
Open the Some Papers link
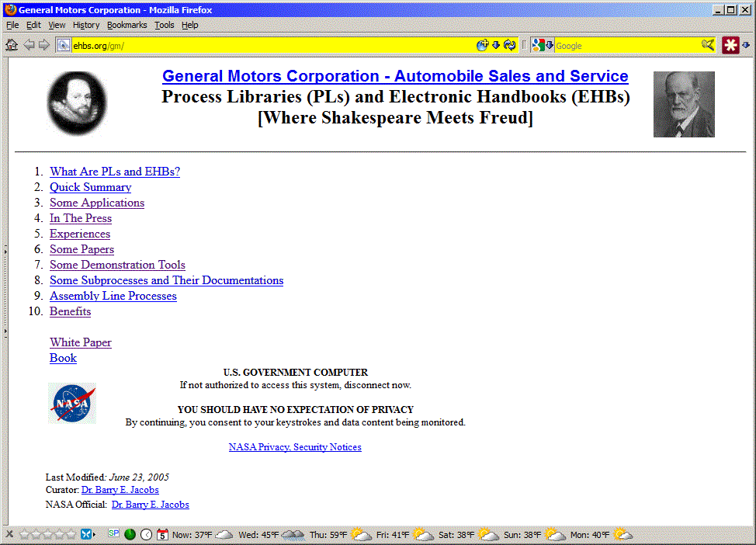click(x=81, y=249)
